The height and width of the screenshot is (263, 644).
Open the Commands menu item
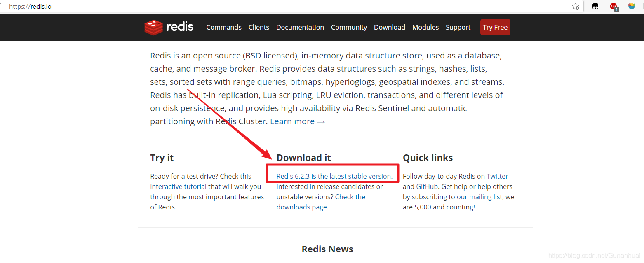coord(224,27)
